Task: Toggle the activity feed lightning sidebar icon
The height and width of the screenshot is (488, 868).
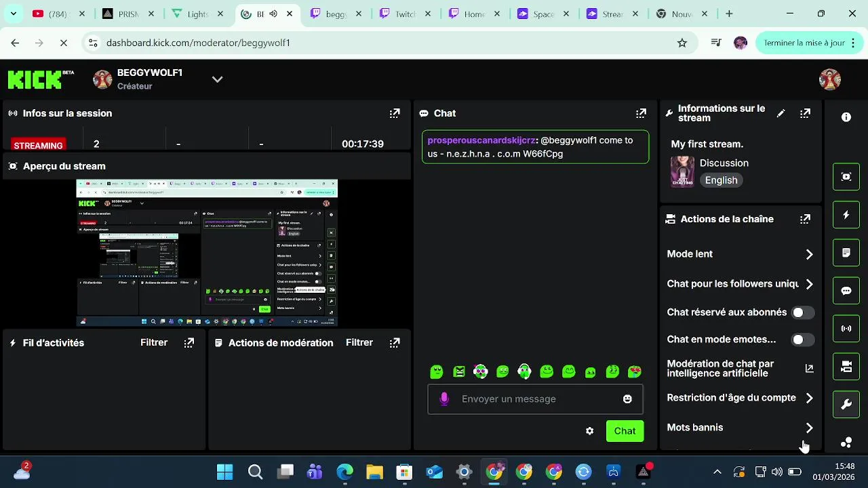Action: pyautogui.click(x=846, y=215)
